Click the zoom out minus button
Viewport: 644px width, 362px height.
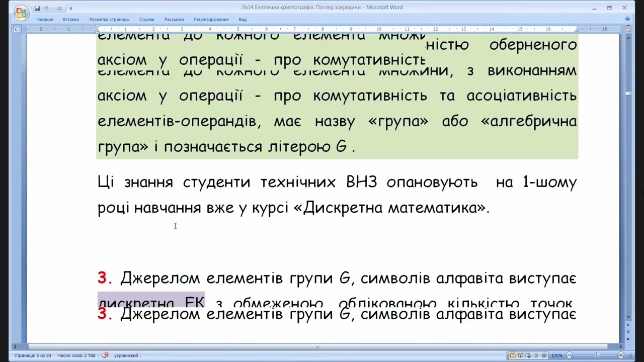pyautogui.click(x=569, y=355)
